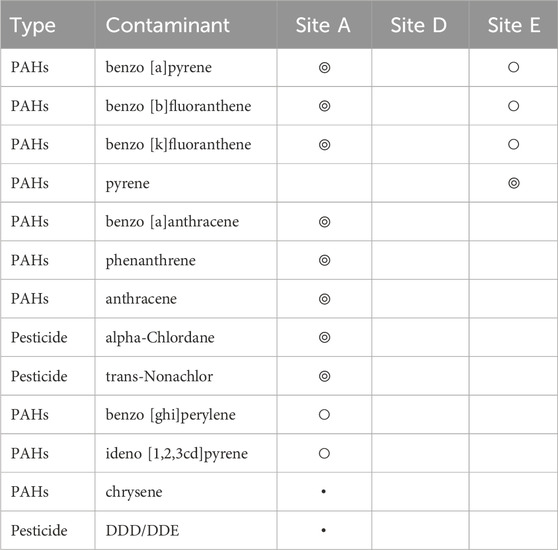Click double-circle symbol for trans-Nonachlor Site A
Image resolution: width=558 pixels, height=550 pixels.
(324, 376)
